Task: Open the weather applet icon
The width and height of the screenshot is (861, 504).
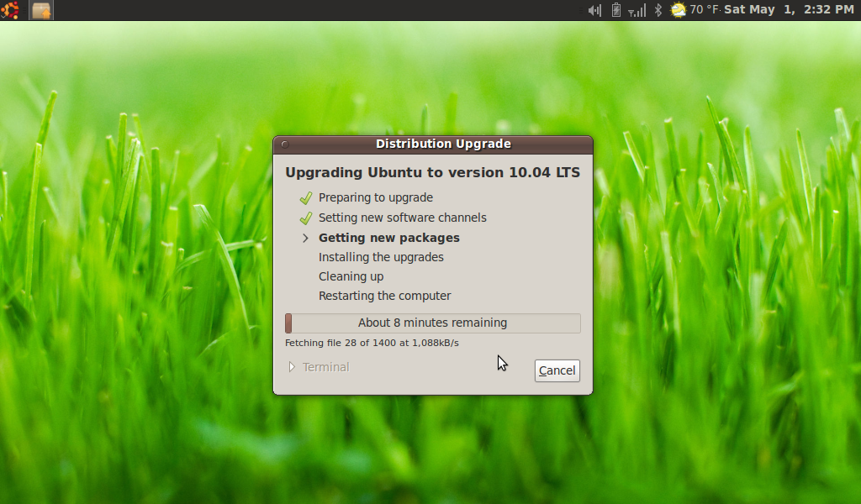Action: [679, 10]
